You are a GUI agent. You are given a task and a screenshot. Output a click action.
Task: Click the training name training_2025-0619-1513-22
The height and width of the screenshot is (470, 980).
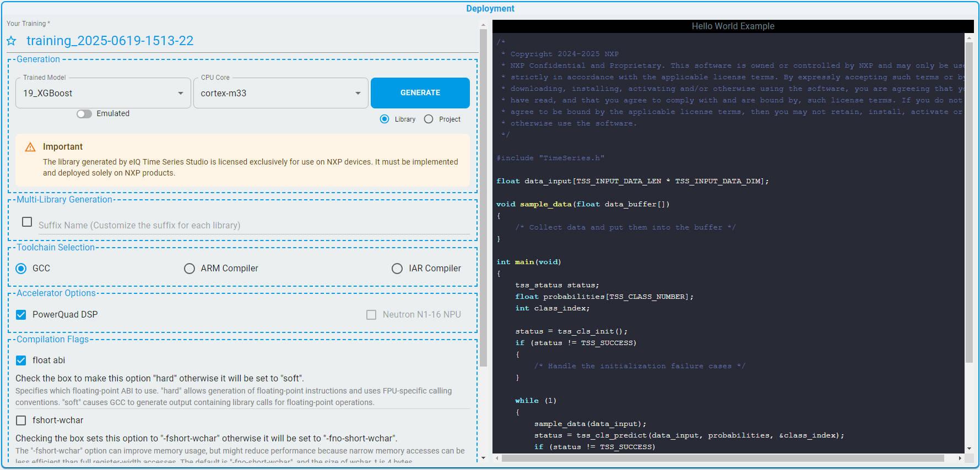(110, 41)
